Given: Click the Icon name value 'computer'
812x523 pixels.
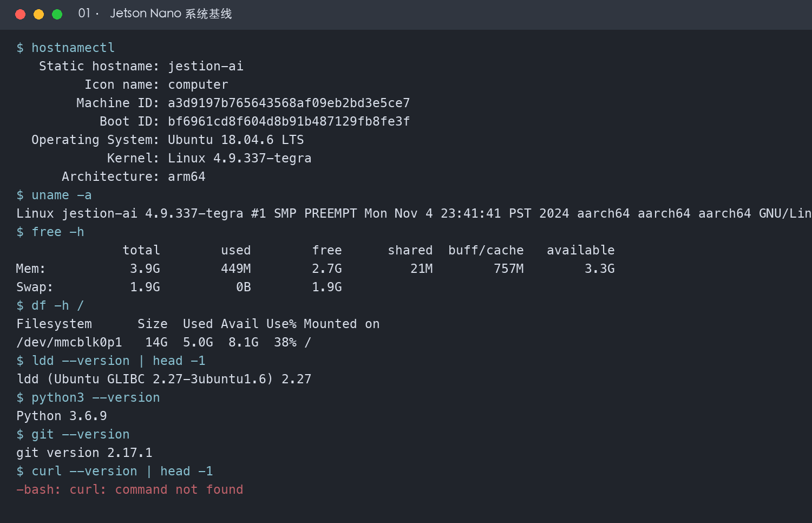Looking at the screenshot, I should (x=198, y=84).
